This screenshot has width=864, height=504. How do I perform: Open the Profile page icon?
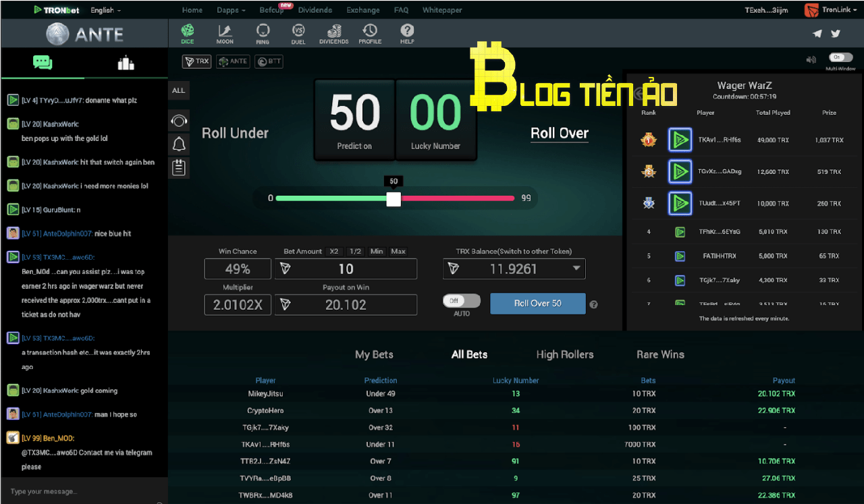(370, 34)
